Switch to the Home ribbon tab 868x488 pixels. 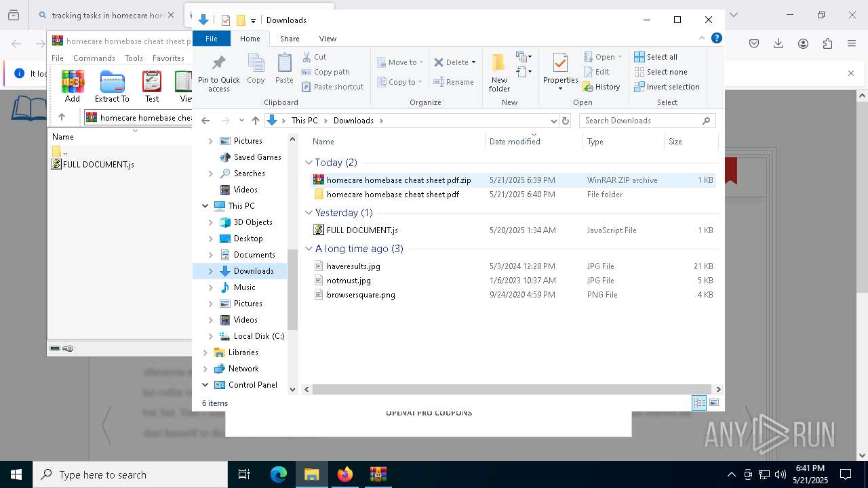250,39
